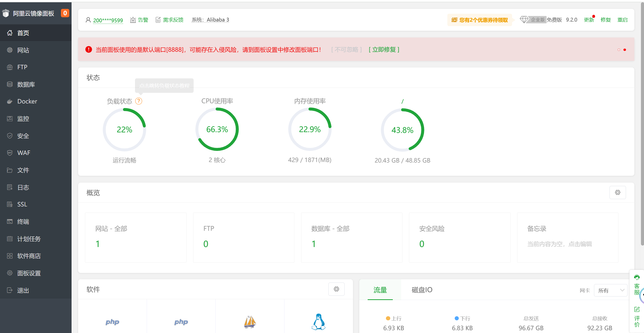Click the sailboat software icon
This screenshot has height=333, width=644.
point(250,322)
